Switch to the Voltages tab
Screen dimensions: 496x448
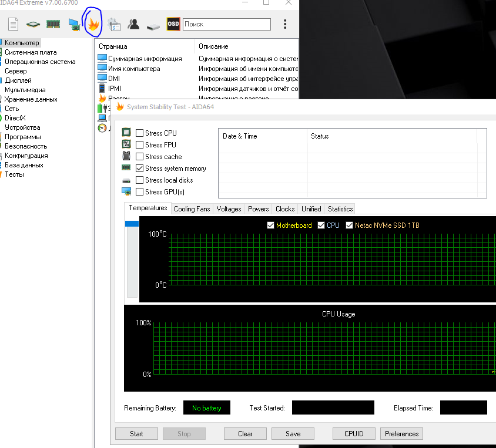[229, 209]
